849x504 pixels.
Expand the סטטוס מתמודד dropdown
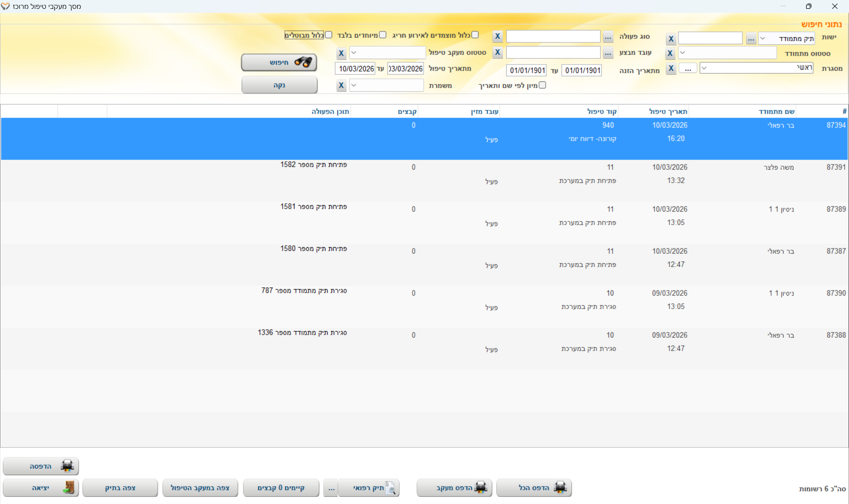(683, 53)
